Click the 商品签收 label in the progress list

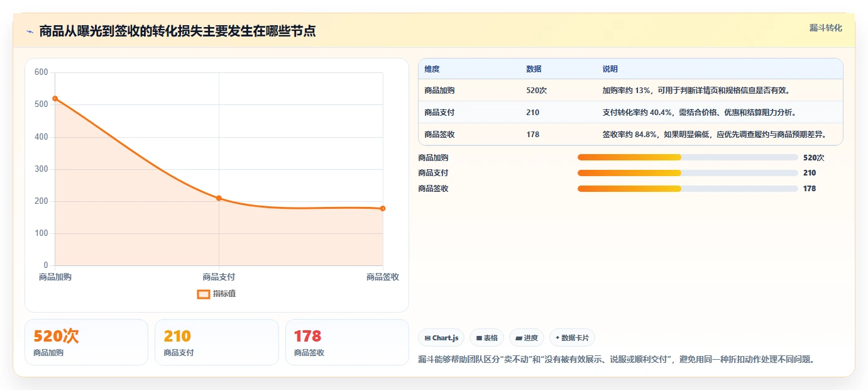coord(433,189)
